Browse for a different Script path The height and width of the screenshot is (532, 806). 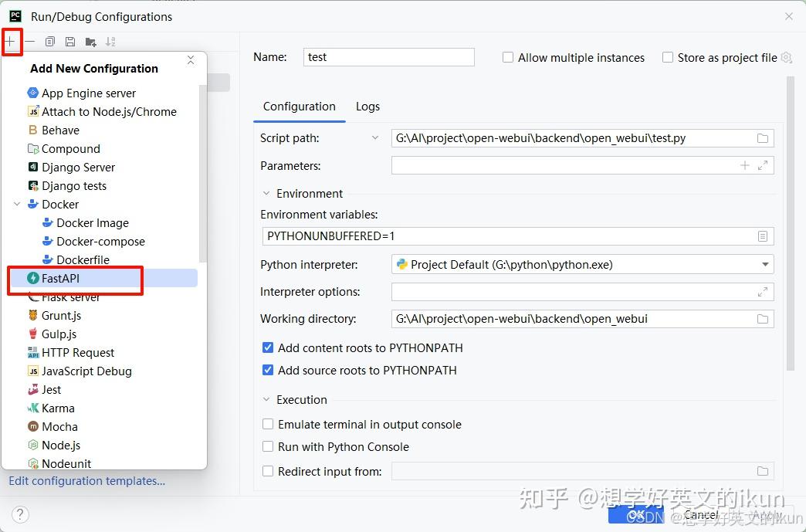[763, 137]
